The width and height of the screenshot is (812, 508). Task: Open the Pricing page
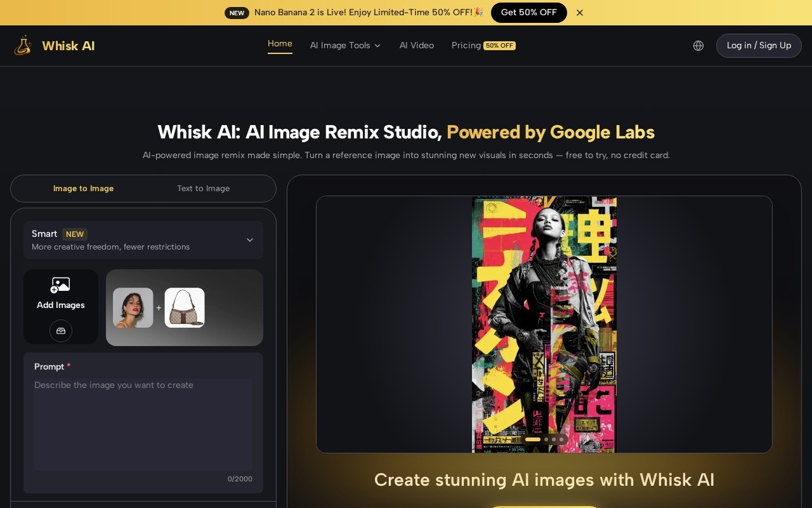(x=466, y=46)
